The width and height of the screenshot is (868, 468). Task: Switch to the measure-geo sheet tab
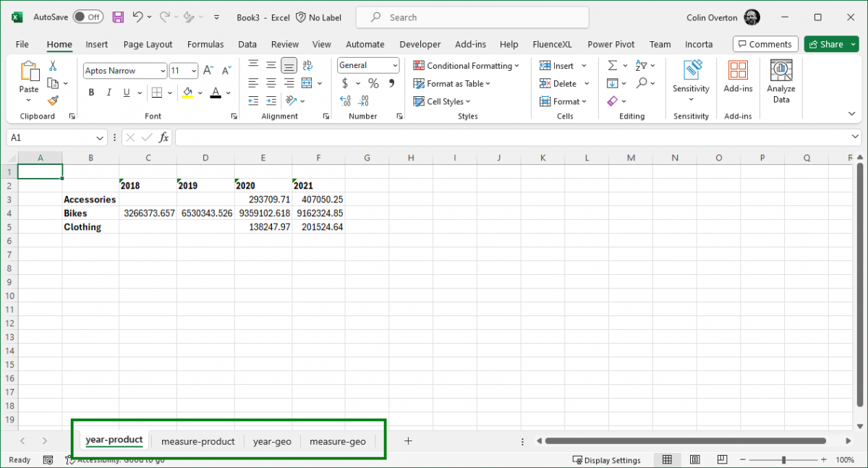(x=337, y=441)
